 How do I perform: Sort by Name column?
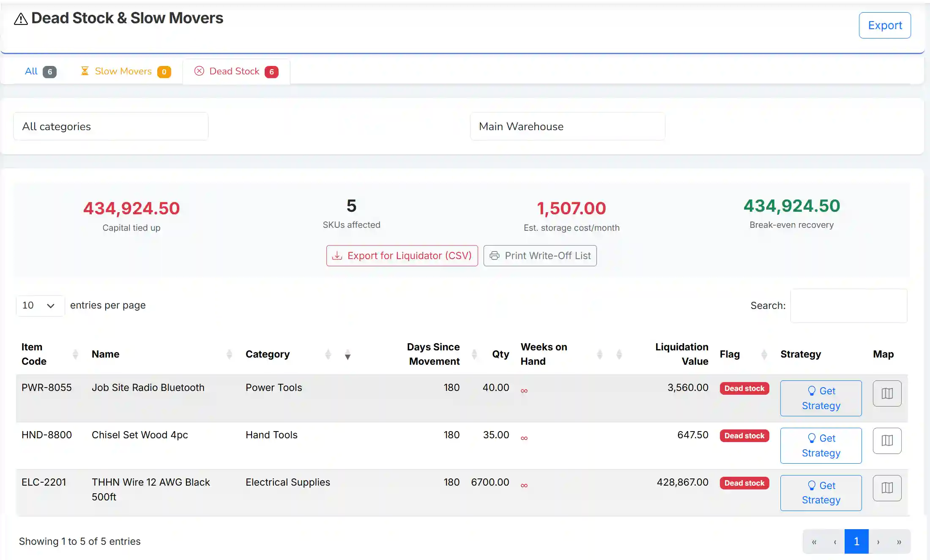(229, 354)
